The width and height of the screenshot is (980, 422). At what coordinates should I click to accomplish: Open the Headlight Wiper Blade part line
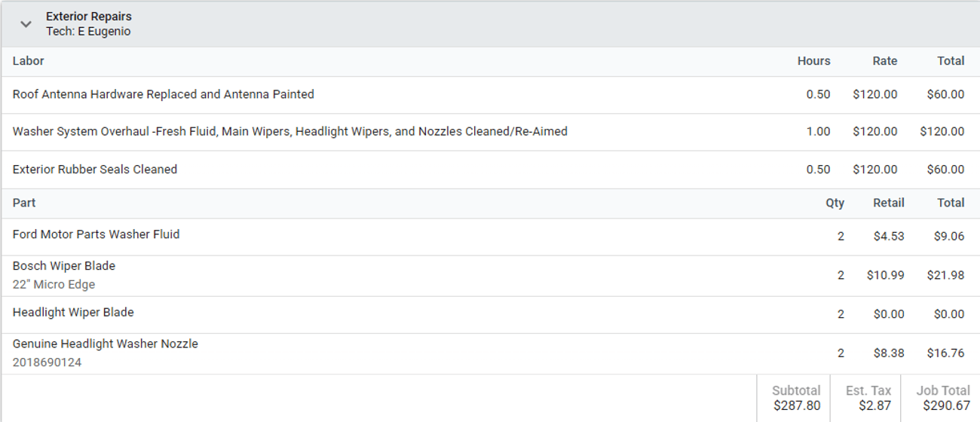coord(490,314)
